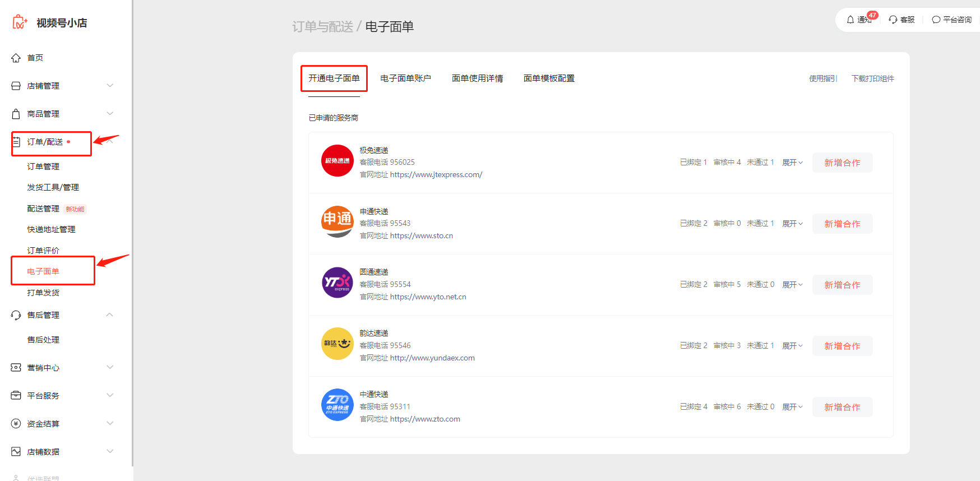Expand the 店铺管理 sidebar menu
Viewport: 980px width, 481px height.
click(110, 86)
